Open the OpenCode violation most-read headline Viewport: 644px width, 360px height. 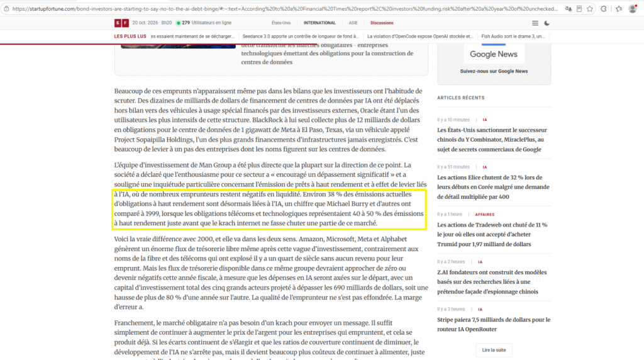click(x=420, y=36)
